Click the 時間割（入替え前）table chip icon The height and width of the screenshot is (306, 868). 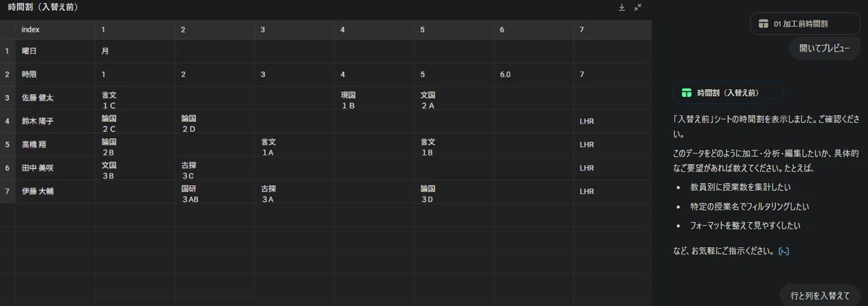(686, 93)
